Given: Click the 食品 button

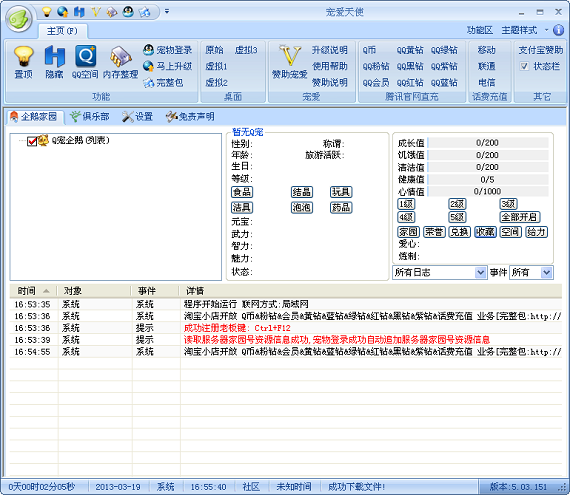Looking at the screenshot, I should pos(242,192).
